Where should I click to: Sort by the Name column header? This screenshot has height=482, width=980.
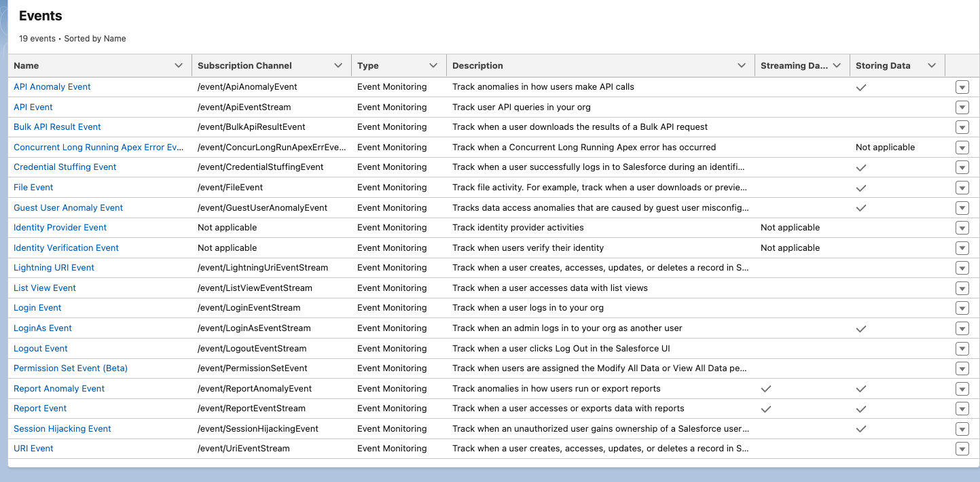pyautogui.click(x=26, y=66)
